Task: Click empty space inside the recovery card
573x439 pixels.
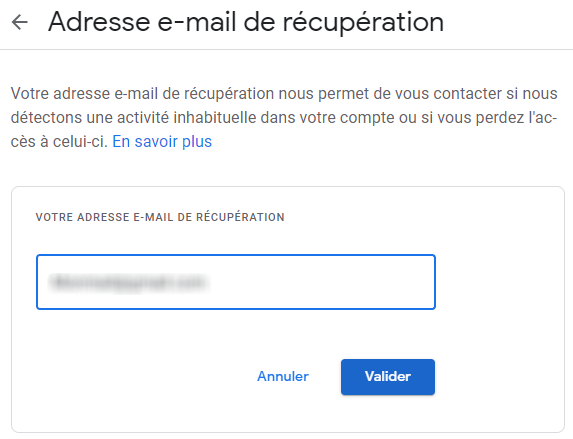Action: click(497, 329)
